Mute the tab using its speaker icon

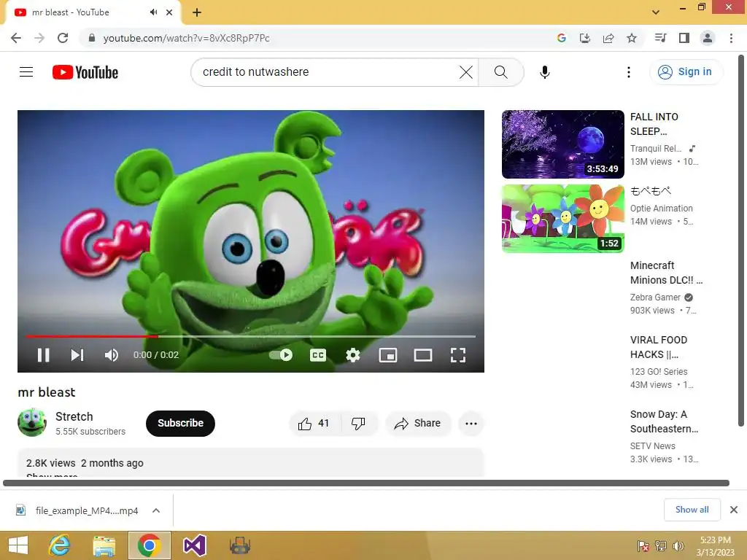coord(153,12)
